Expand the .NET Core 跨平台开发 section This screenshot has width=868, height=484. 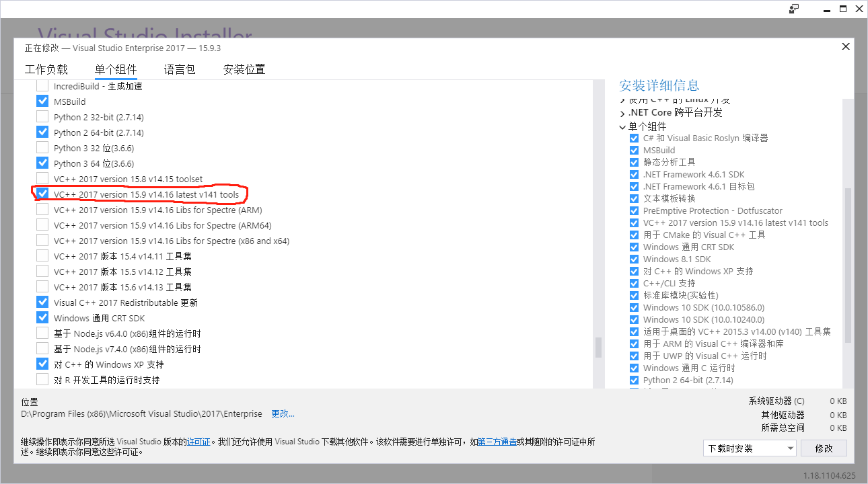[x=622, y=112]
